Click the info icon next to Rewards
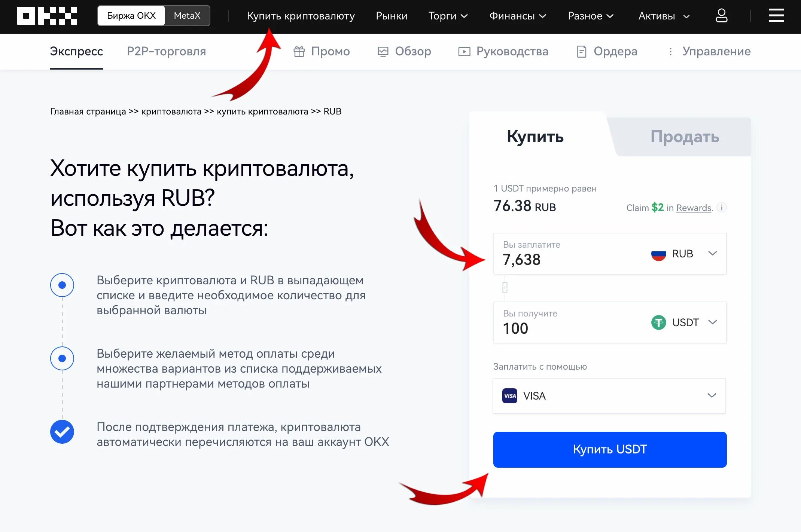The width and height of the screenshot is (801, 532). [x=721, y=207]
